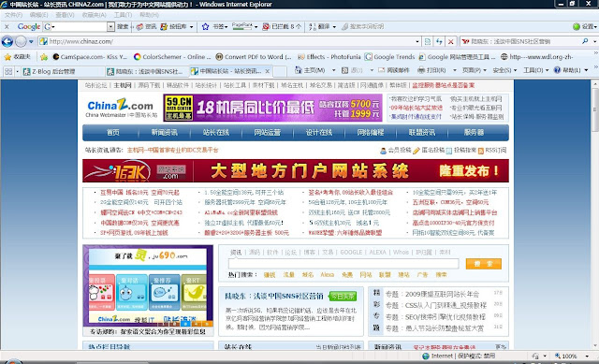Click the 服务器 site navigation item

(x=474, y=133)
